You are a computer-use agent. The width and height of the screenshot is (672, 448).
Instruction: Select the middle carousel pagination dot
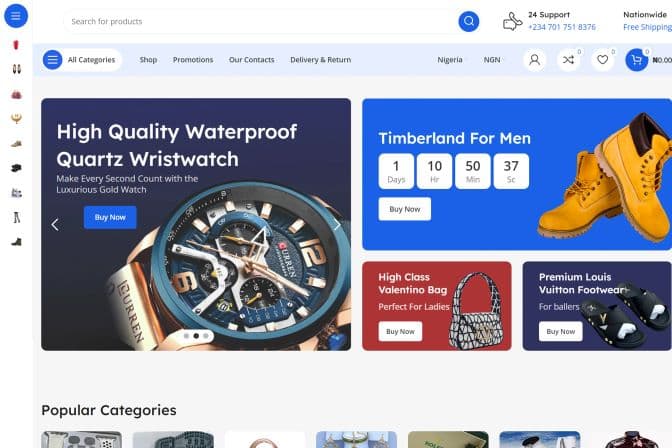[196, 336]
